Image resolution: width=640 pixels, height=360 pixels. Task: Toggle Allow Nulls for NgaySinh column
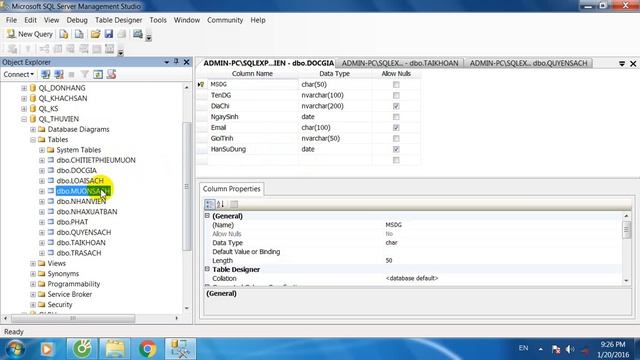point(396,117)
